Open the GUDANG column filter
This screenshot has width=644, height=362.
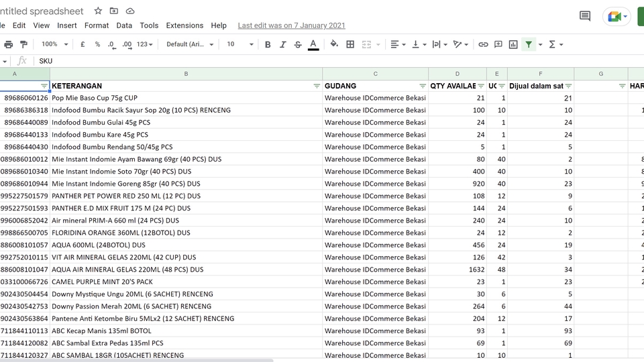click(423, 86)
